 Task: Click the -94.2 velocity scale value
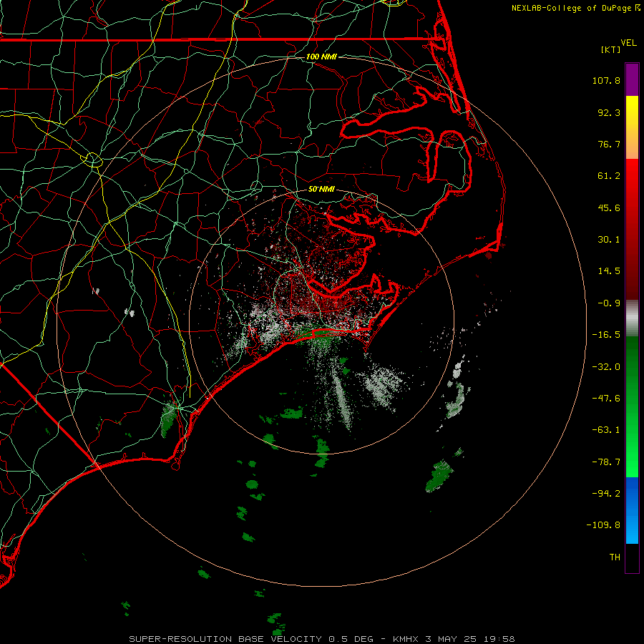(x=606, y=494)
